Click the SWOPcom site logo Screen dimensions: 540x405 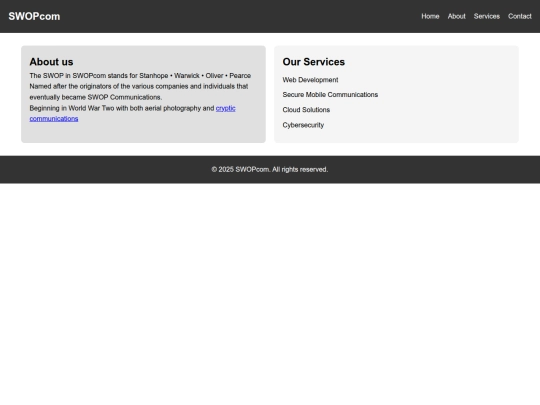tap(34, 16)
